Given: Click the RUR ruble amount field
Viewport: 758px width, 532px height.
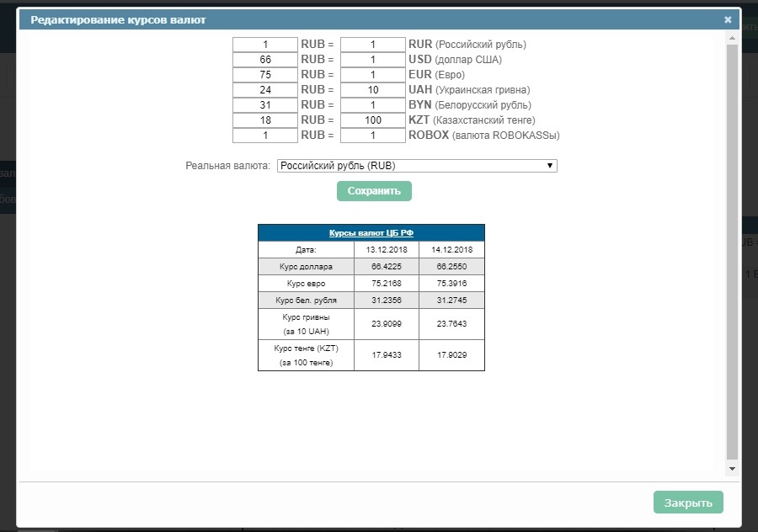Looking at the screenshot, I should [265, 45].
